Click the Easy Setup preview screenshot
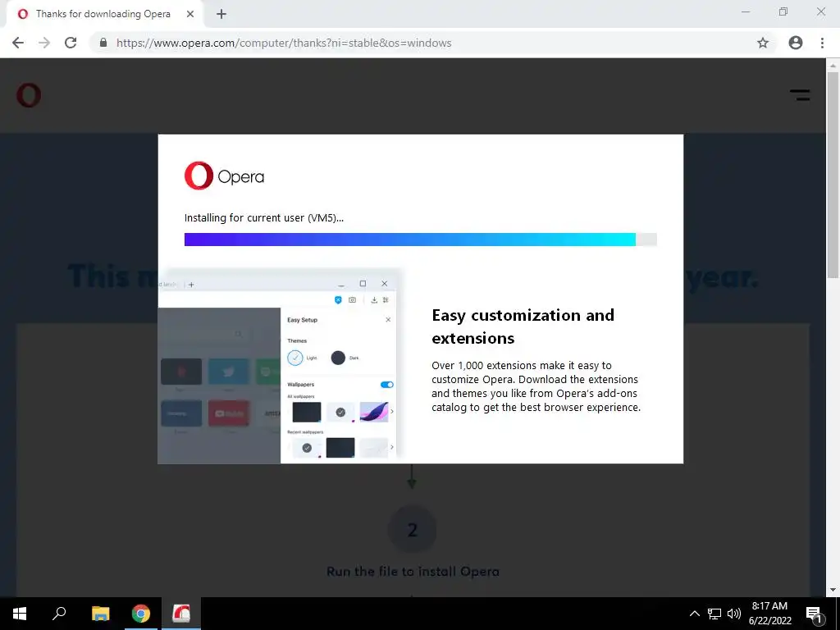This screenshot has width=840, height=630. (280, 367)
